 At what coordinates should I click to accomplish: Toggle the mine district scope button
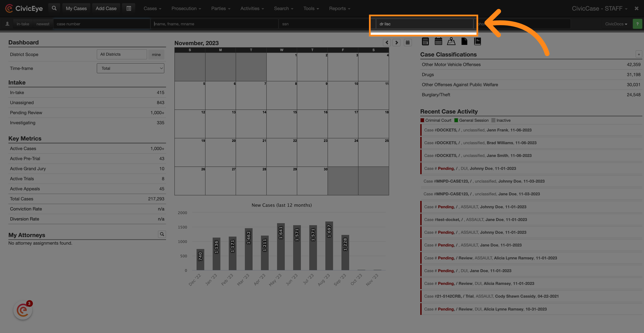click(156, 54)
